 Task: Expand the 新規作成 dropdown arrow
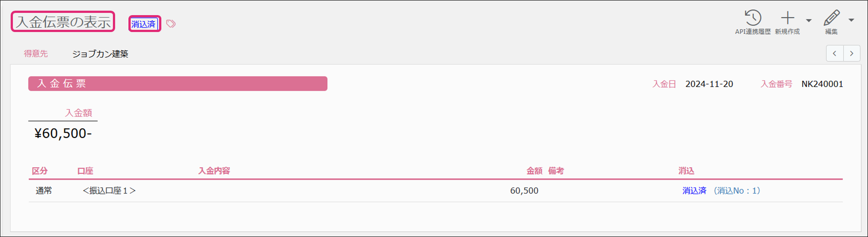tap(809, 20)
